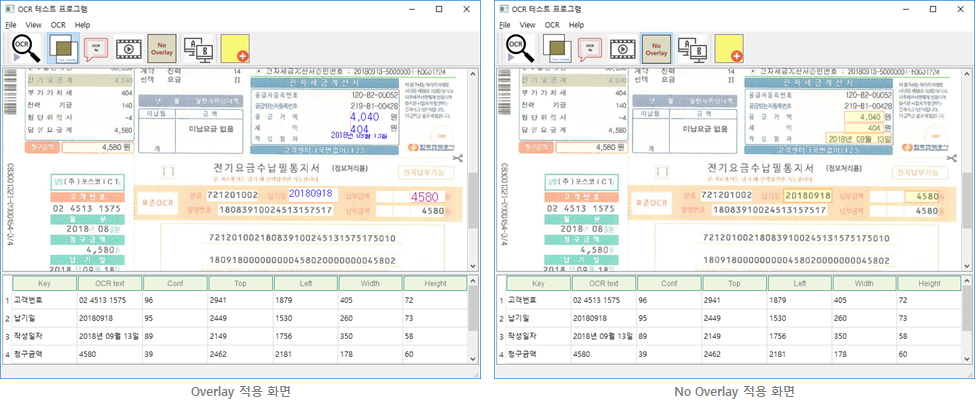The width and height of the screenshot is (976, 406).
Task: Click the OCR speech bubble icon in left window
Action: pos(96,47)
